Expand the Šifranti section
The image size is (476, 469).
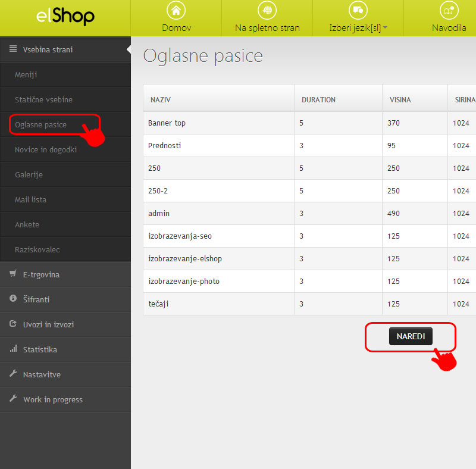(x=65, y=299)
